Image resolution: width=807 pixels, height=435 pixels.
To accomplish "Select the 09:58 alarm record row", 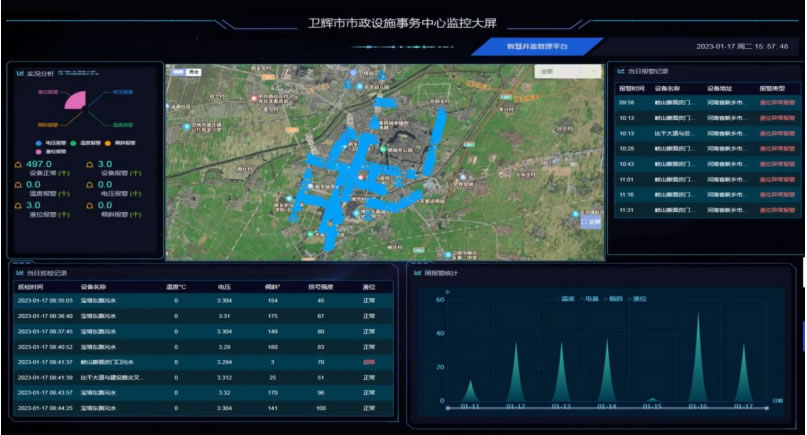I will 708,102.
